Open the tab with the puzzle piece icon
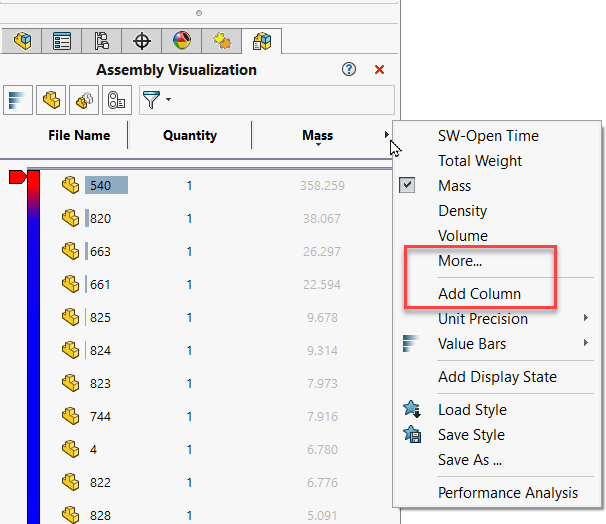606x524 pixels. coord(222,41)
